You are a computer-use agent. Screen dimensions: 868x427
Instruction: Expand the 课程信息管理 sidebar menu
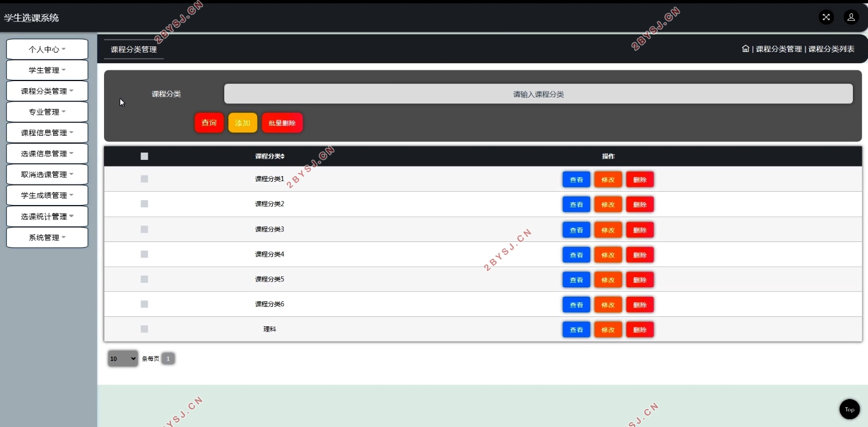(x=47, y=132)
